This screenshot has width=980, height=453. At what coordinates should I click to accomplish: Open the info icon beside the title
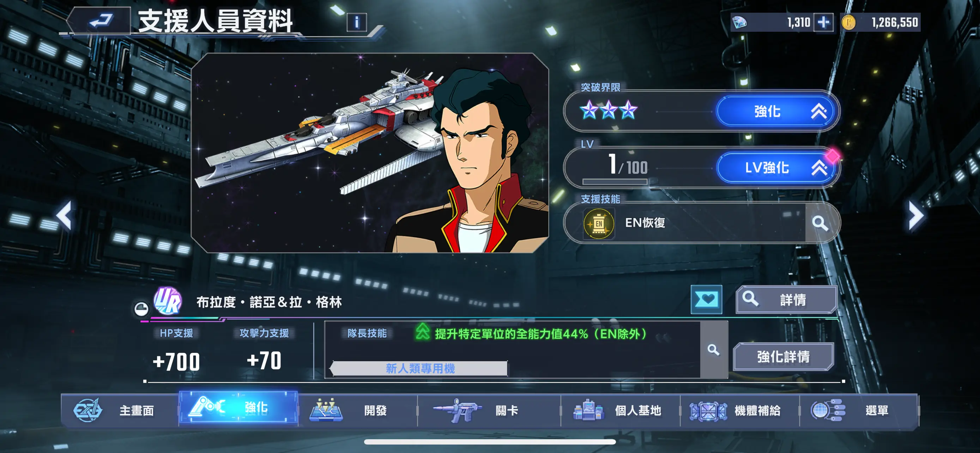(356, 22)
